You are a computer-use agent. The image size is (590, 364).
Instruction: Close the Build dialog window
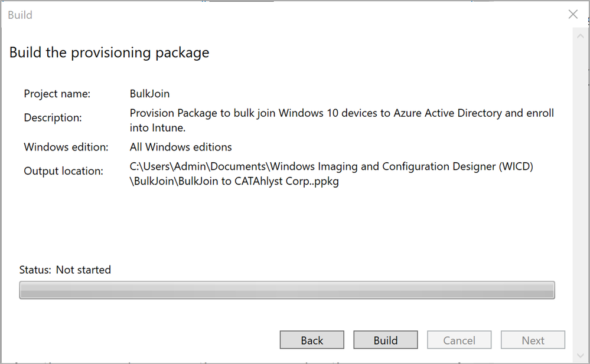[x=572, y=15]
